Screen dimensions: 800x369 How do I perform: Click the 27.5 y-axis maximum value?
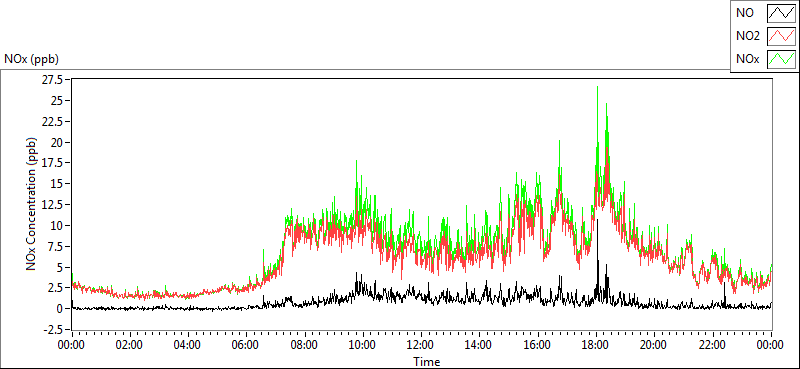(54, 80)
